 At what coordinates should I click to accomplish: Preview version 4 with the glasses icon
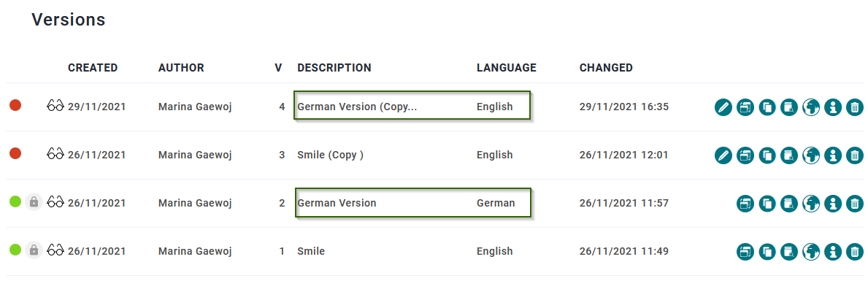click(x=55, y=107)
